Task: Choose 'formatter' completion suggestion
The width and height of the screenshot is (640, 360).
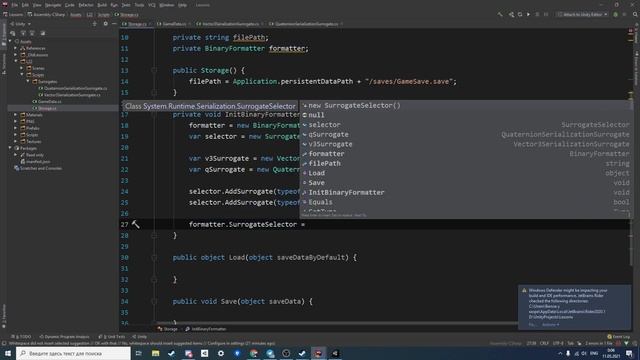Action: (465, 154)
